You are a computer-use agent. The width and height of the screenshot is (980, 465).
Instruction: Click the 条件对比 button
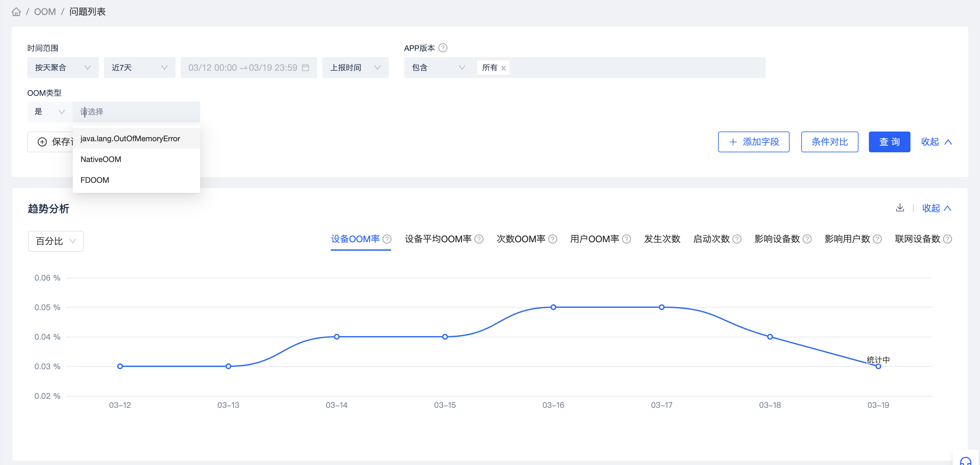[829, 142]
